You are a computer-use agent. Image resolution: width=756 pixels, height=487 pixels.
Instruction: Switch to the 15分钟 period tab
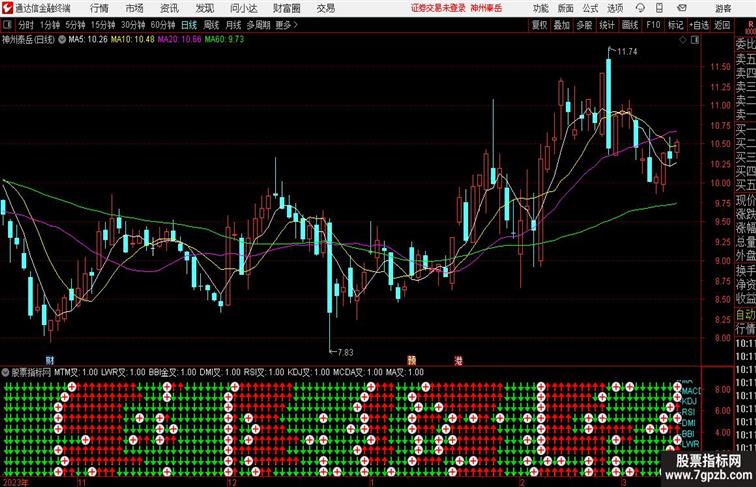[x=103, y=25]
